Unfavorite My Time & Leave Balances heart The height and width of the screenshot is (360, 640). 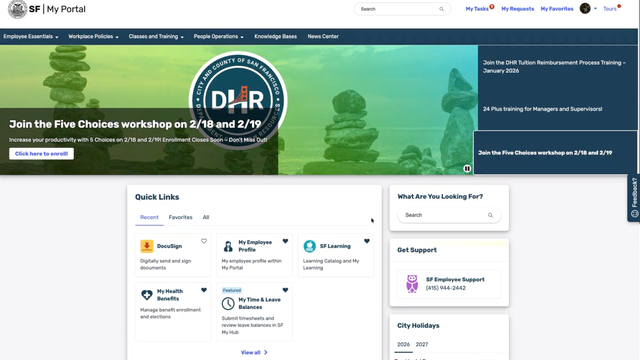(285, 290)
